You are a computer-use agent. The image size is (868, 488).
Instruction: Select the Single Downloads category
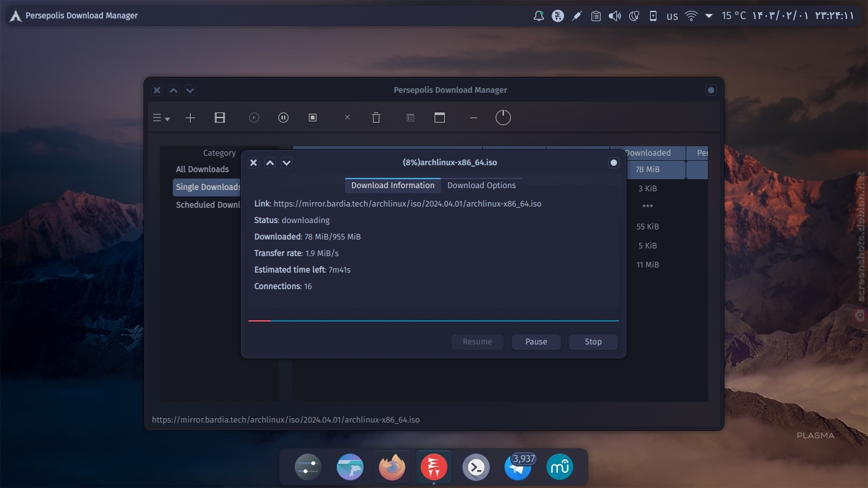pos(207,187)
